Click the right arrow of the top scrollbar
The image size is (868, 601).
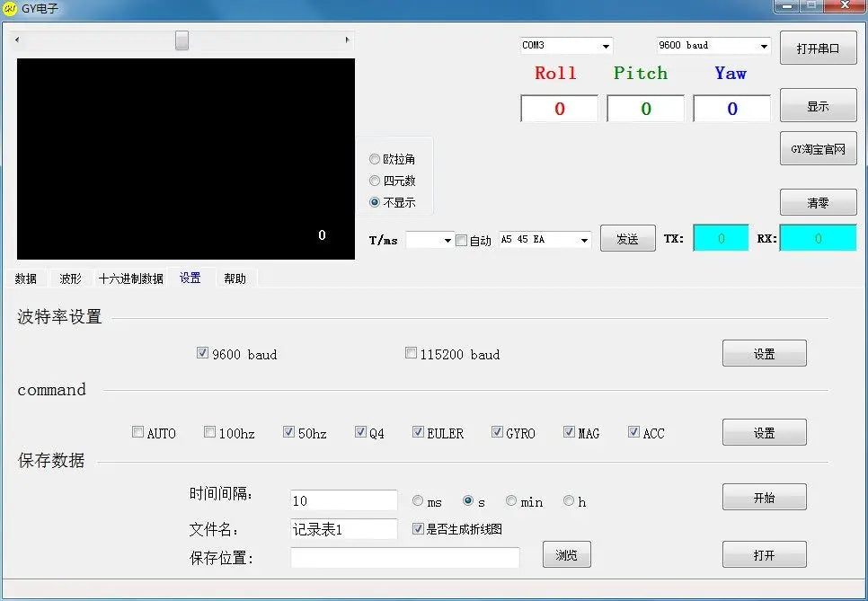tap(347, 40)
